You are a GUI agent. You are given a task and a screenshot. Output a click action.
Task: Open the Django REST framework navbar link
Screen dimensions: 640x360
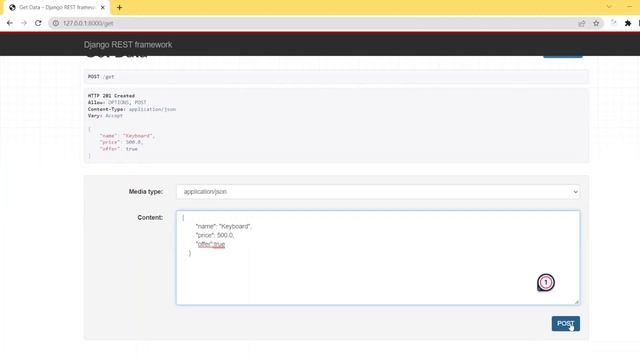(128, 44)
